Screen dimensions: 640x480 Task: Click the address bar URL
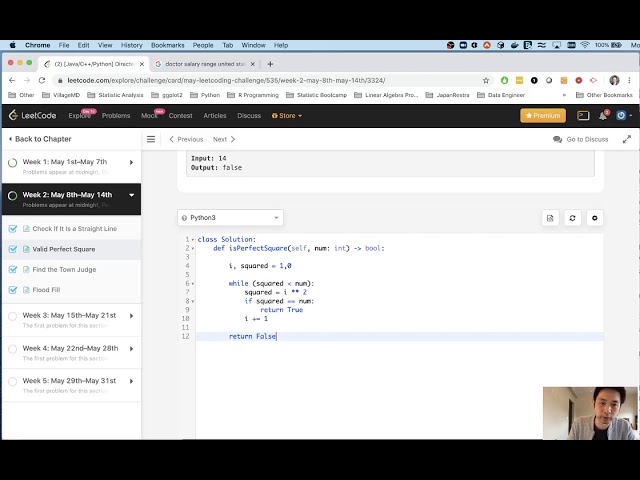click(226, 80)
